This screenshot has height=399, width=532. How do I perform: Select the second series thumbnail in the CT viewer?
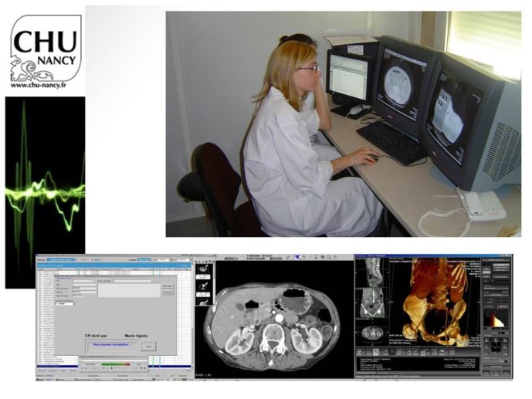click(205, 286)
